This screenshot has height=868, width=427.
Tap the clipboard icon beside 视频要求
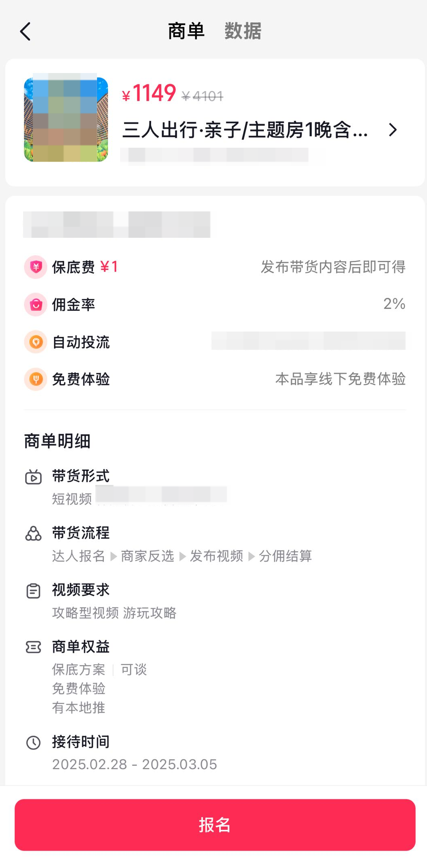click(33, 591)
